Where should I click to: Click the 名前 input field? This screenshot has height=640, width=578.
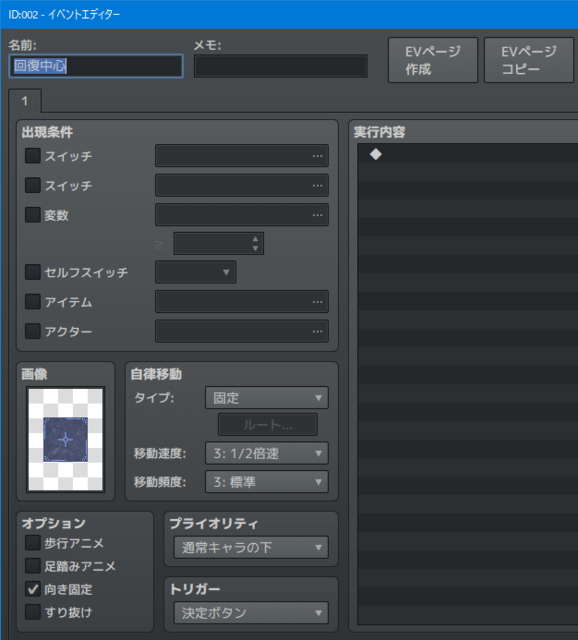point(96,66)
